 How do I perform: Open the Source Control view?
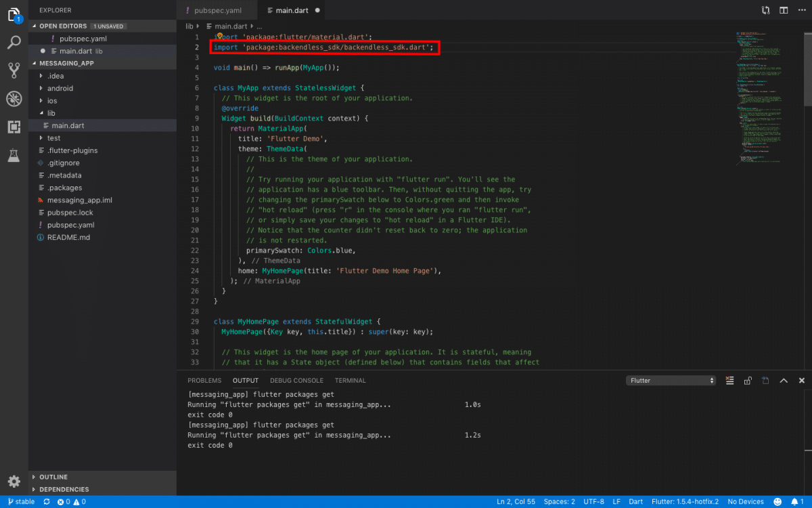tap(14, 70)
